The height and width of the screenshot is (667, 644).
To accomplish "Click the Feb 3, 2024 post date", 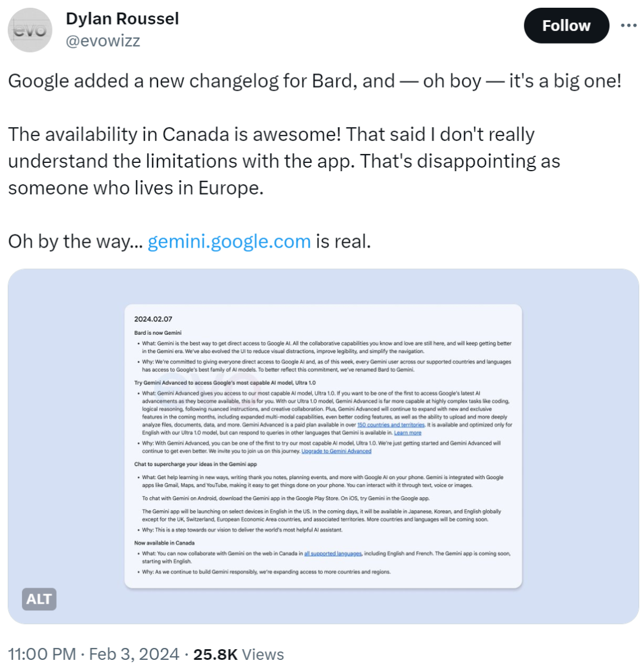I will (x=134, y=654).
